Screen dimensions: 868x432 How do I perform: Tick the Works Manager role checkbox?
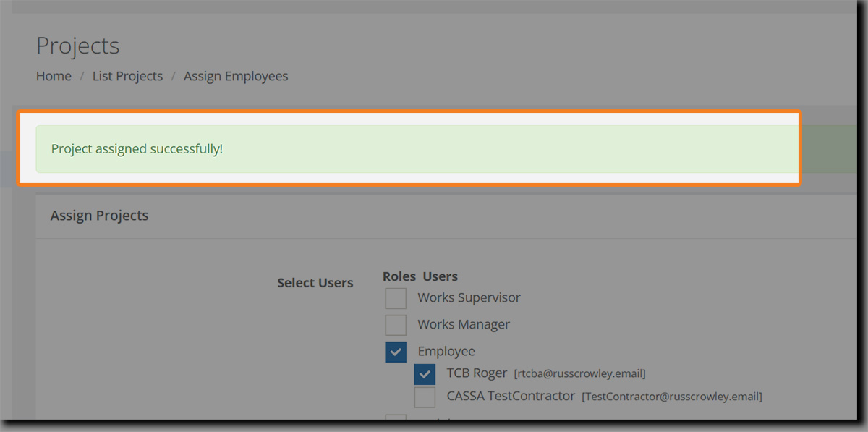396,325
